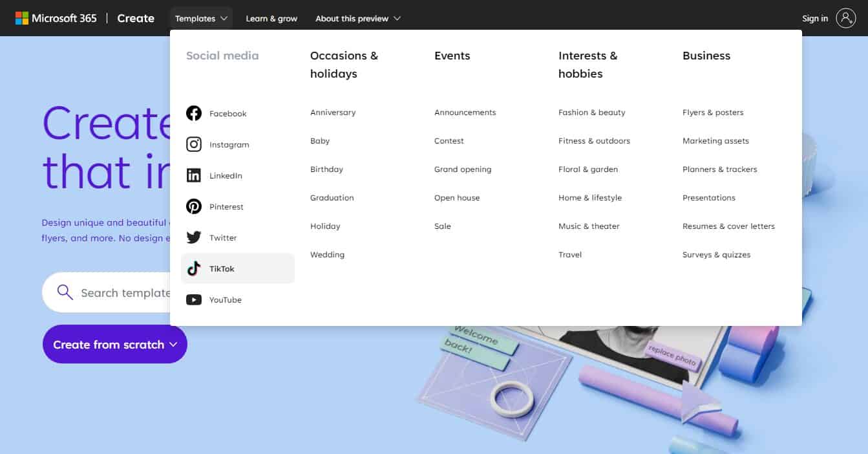Image resolution: width=868 pixels, height=454 pixels.
Task: Select the Events category heading
Action: pos(452,56)
